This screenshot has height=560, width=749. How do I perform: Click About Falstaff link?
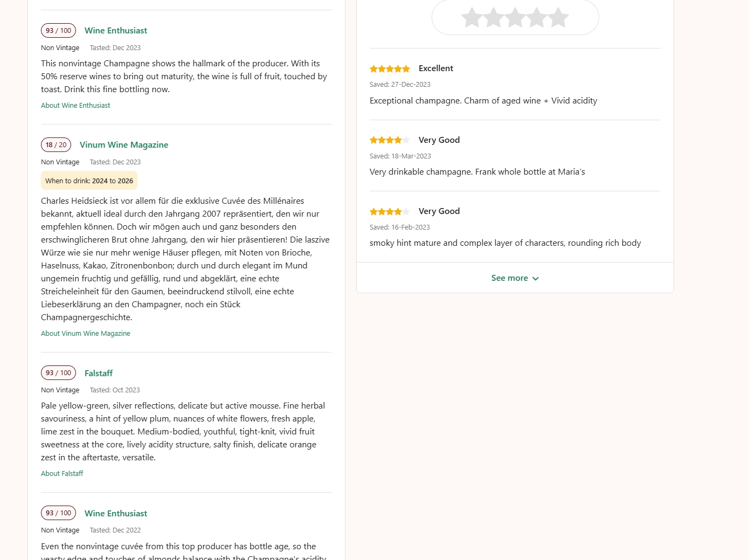pyautogui.click(x=62, y=474)
